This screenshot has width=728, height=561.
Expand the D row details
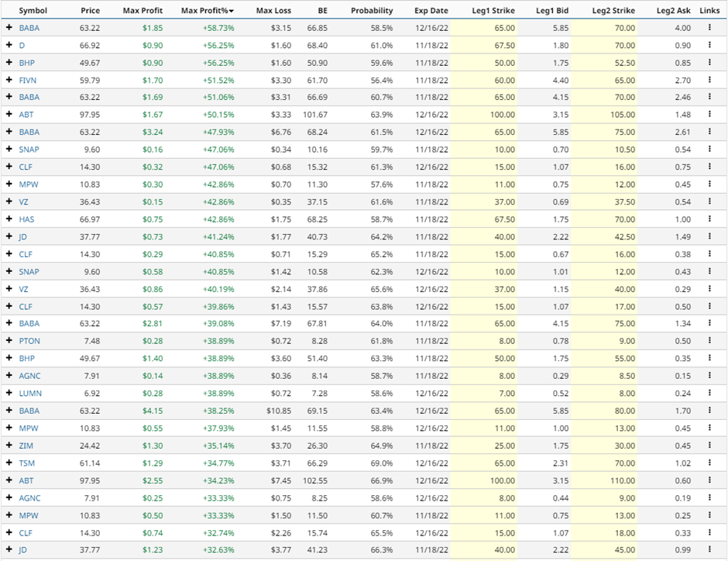[x=9, y=45]
